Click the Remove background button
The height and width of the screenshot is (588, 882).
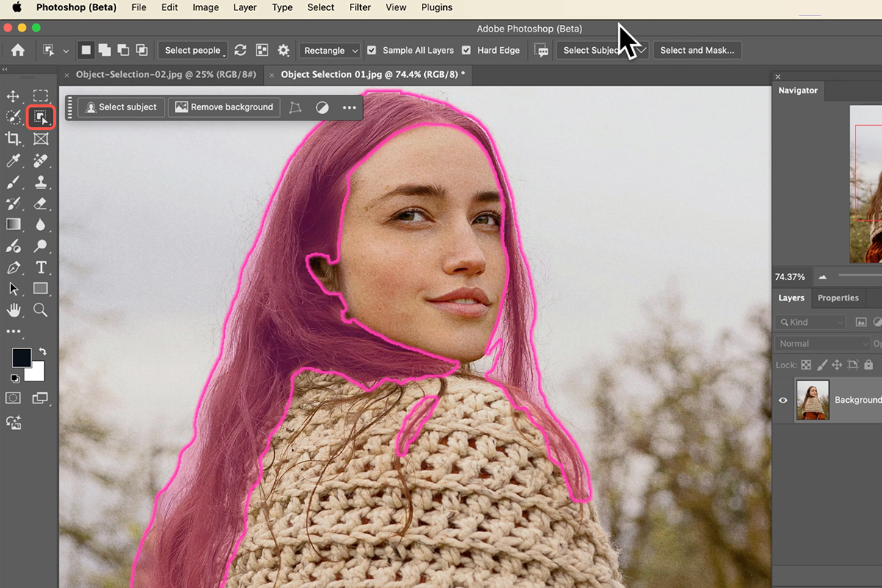click(x=223, y=107)
